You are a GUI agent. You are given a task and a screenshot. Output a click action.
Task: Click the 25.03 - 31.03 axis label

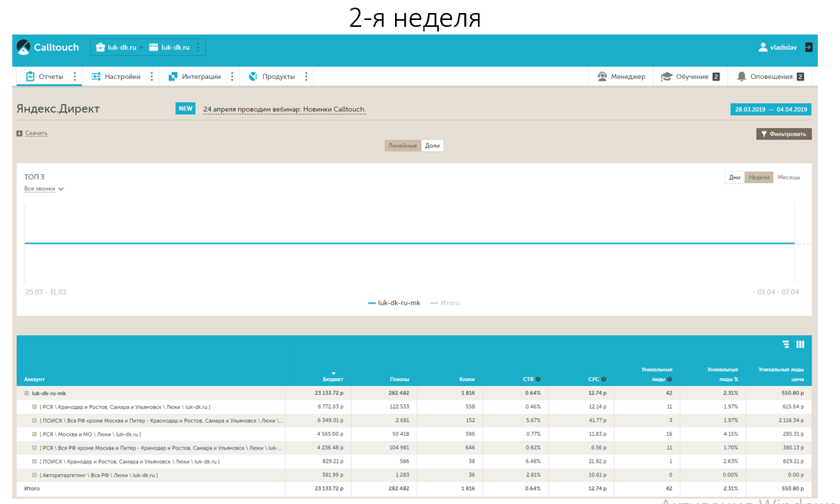click(45, 292)
